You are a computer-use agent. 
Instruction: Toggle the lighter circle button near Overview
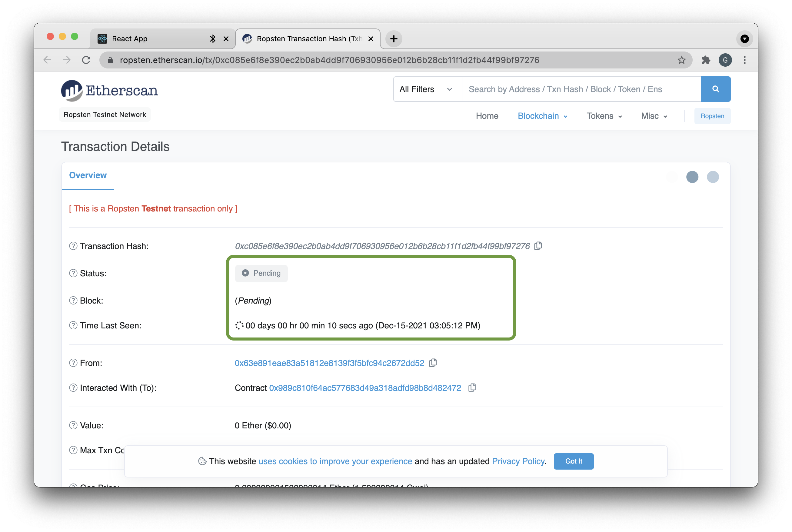pyautogui.click(x=713, y=177)
